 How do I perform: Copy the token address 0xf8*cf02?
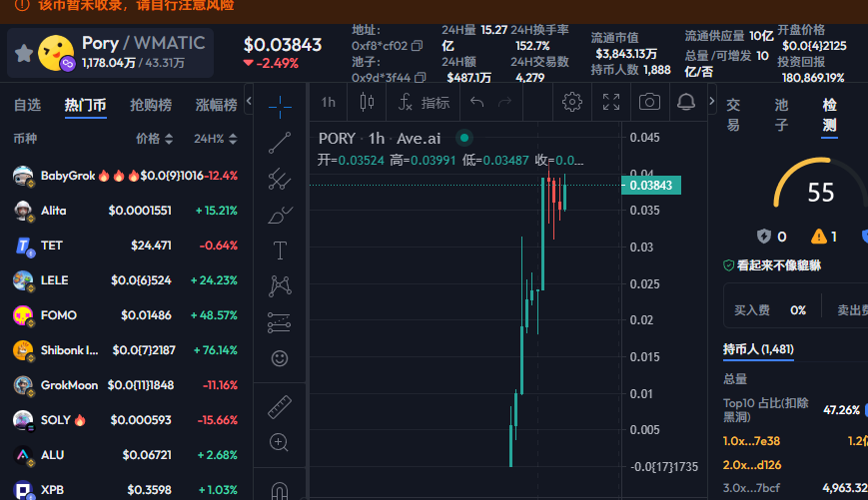pos(418,46)
